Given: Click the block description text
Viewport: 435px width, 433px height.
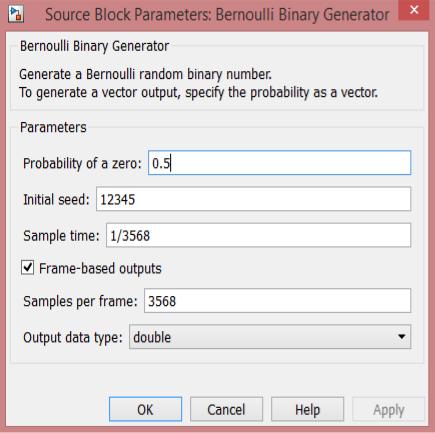Looking at the screenshot, I should click(x=199, y=83).
